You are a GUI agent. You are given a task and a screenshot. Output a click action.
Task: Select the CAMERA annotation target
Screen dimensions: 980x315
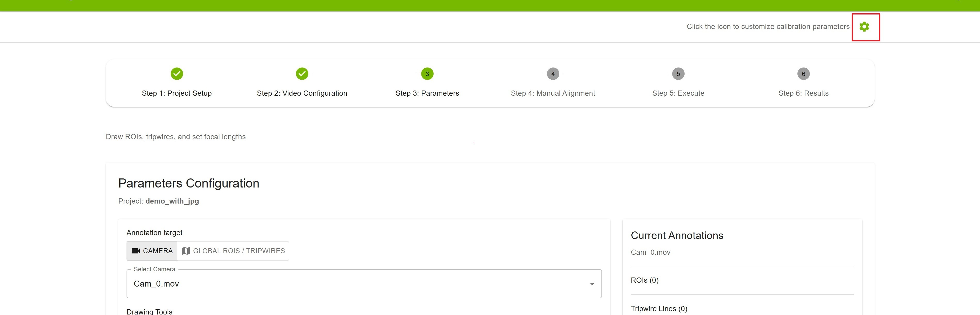[x=152, y=251]
